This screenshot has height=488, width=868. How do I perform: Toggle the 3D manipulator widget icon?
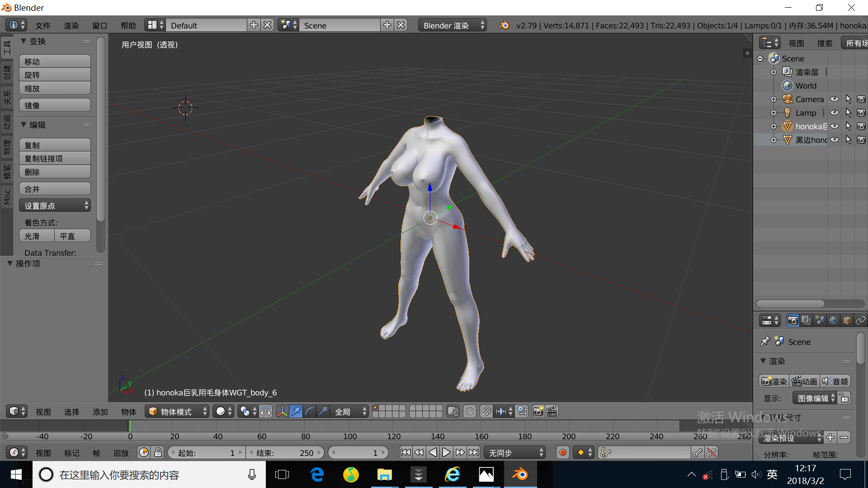tap(282, 411)
